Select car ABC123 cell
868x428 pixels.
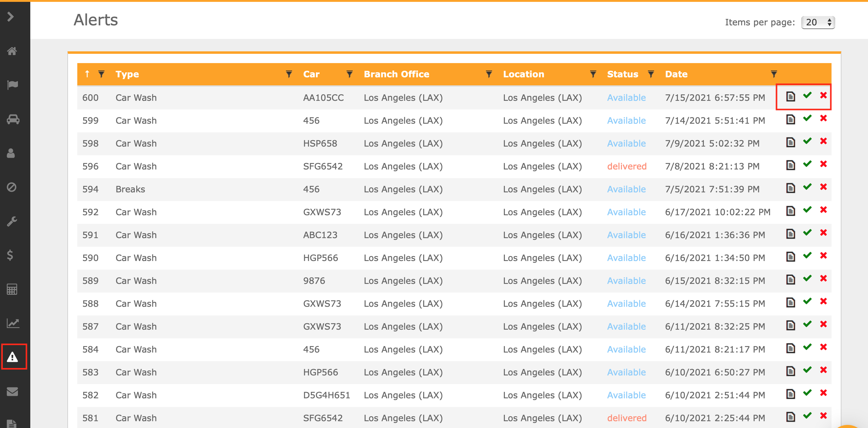pos(320,235)
